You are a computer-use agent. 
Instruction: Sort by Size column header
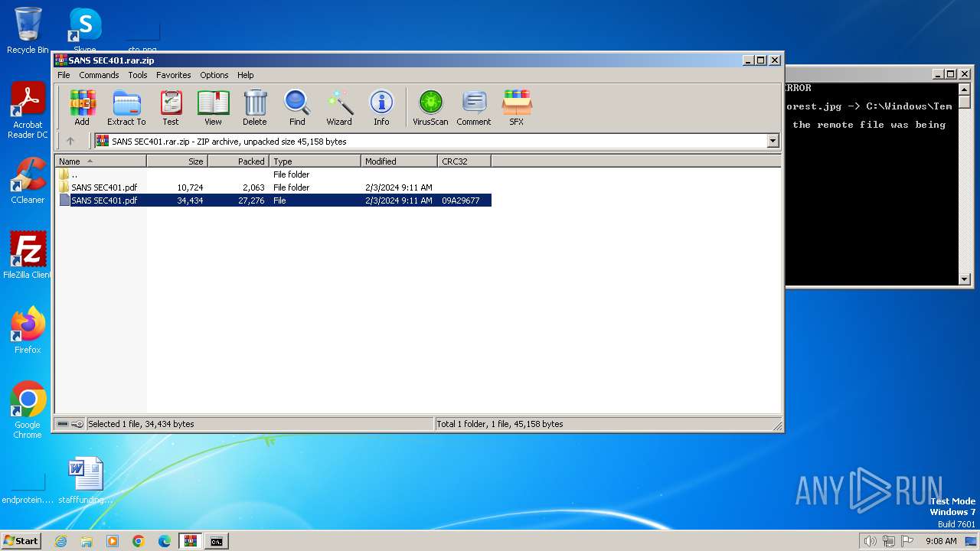point(178,161)
